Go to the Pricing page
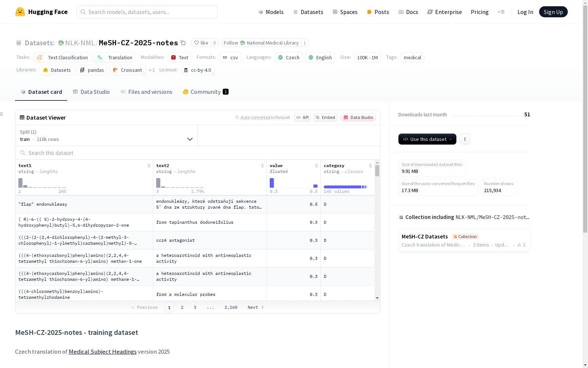This screenshot has height=368, width=588. pos(480,12)
